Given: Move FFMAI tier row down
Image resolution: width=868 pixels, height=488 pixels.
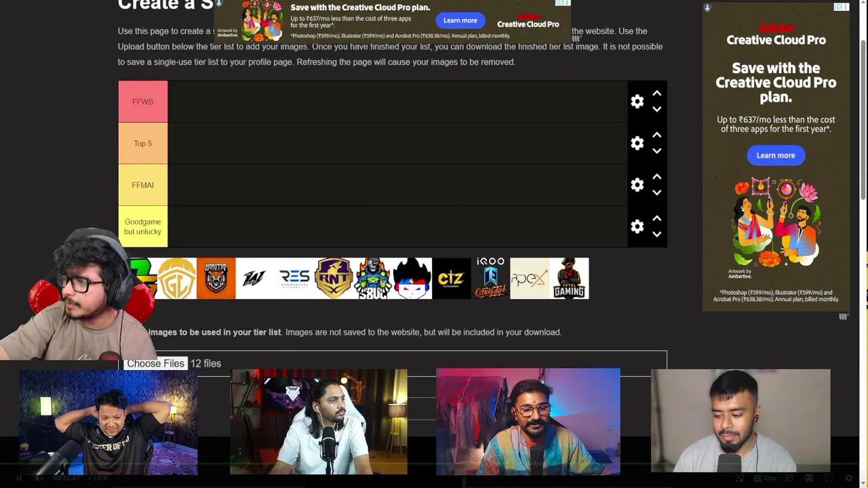Looking at the screenshot, I should 656,192.
